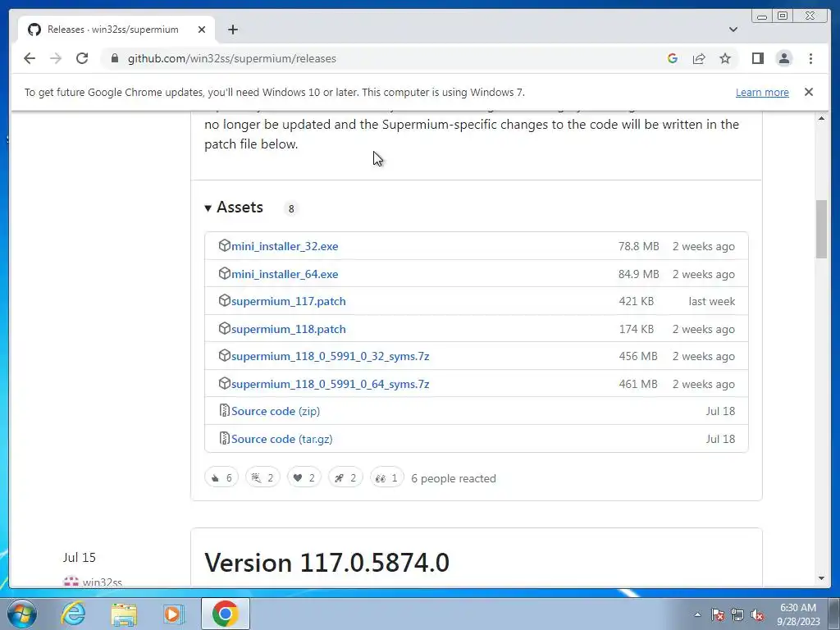Open the win32ss author link
840x630 pixels.
[x=102, y=582]
